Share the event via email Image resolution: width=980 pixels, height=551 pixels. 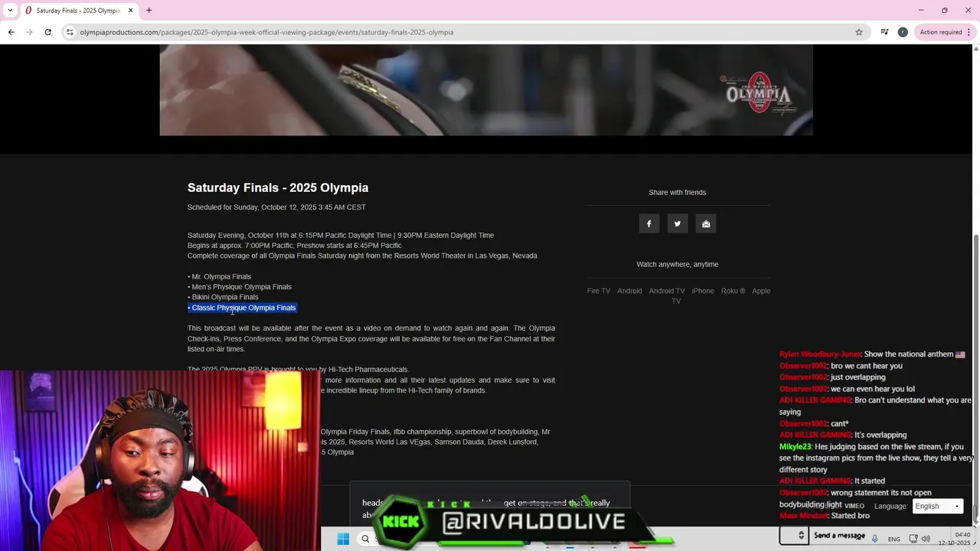tap(706, 223)
